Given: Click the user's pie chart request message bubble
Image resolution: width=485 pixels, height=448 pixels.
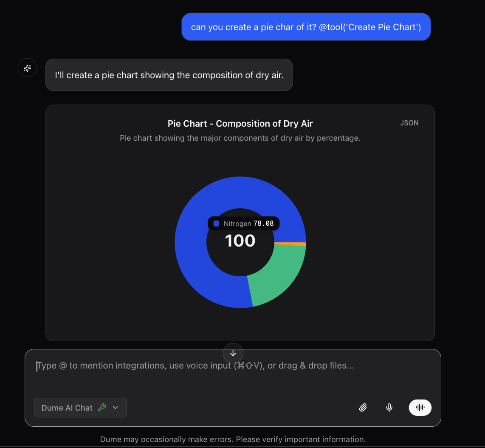Looking at the screenshot, I should pos(306,27).
